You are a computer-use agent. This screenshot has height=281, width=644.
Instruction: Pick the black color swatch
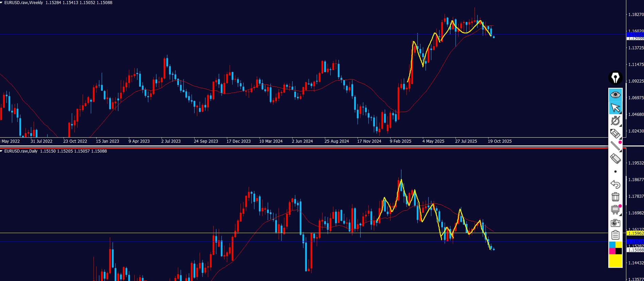coord(618,251)
